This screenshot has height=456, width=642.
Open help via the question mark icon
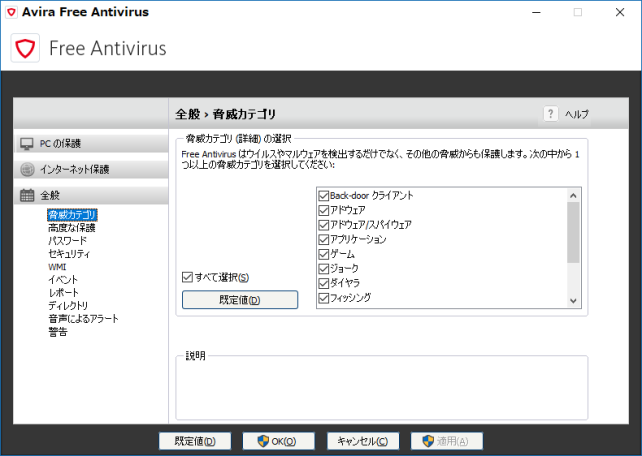550,114
